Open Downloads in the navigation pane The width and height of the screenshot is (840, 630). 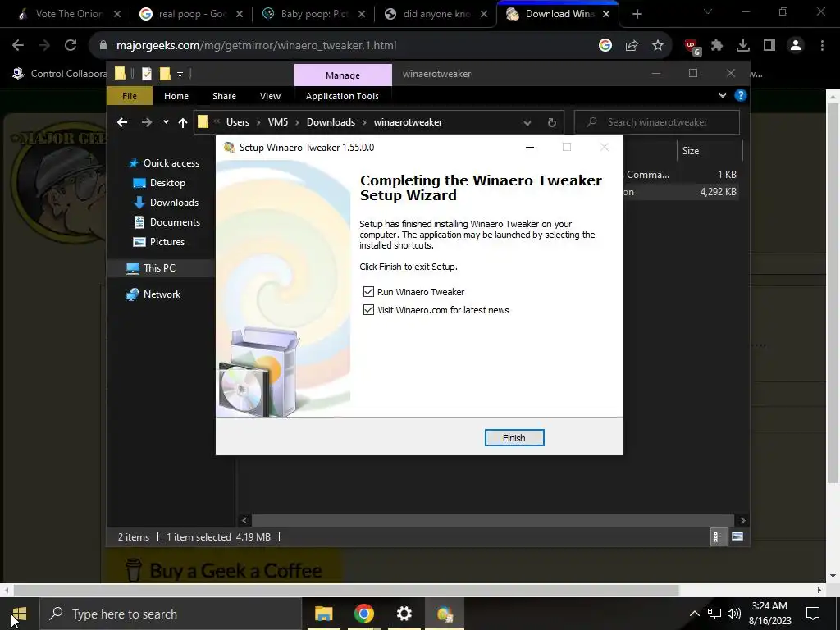[x=166, y=203]
